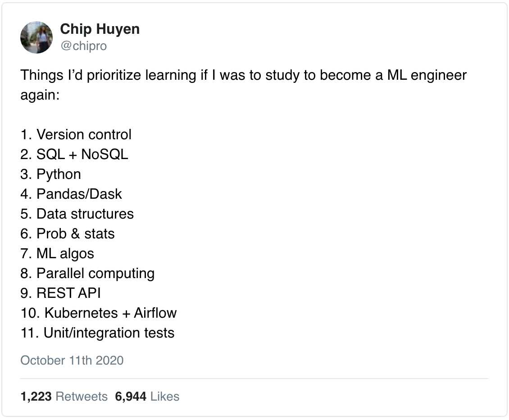
Task: Click the 6,944 likes count
Action: click(x=131, y=397)
